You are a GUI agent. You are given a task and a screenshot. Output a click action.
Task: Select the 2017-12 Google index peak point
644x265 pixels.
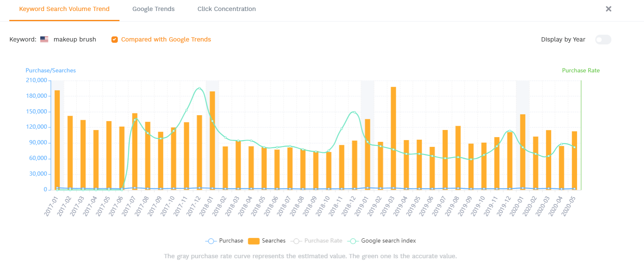point(199,88)
